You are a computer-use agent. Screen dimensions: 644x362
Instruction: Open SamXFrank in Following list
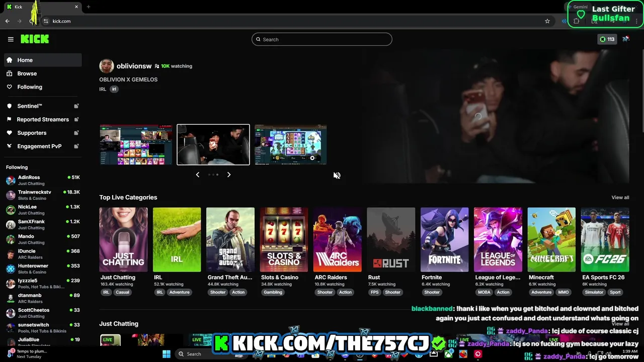pos(43,224)
